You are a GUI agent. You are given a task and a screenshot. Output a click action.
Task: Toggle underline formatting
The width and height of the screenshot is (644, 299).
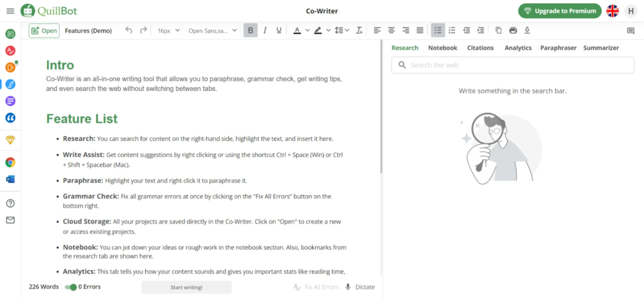click(279, 30)
